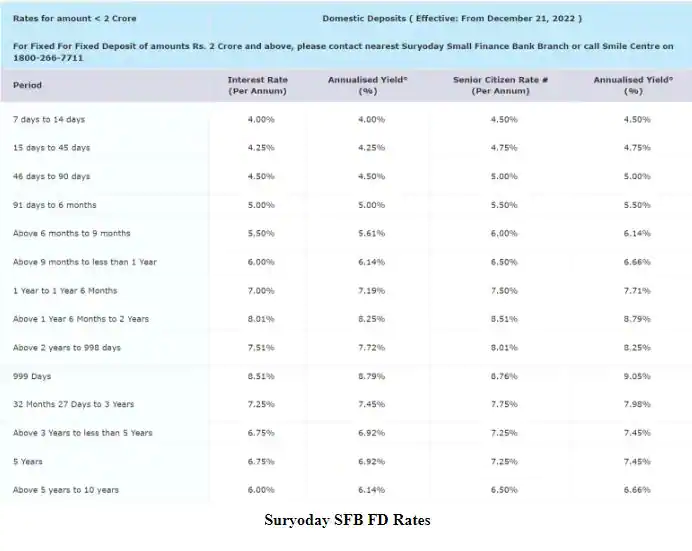This screenshot has height=551, width=692.
Task: Click the 7.51% interest rate cell
Action: pyautogui.click(x=261, y=348)
